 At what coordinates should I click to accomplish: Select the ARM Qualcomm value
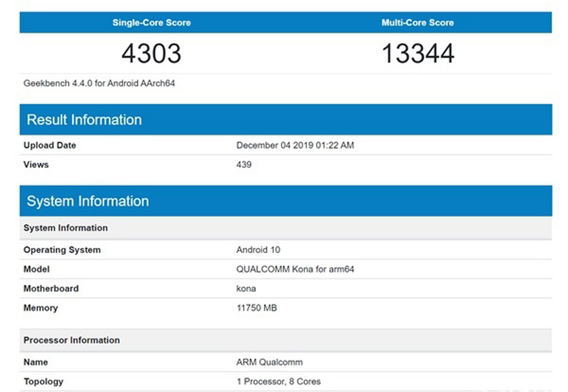[269, 362]
